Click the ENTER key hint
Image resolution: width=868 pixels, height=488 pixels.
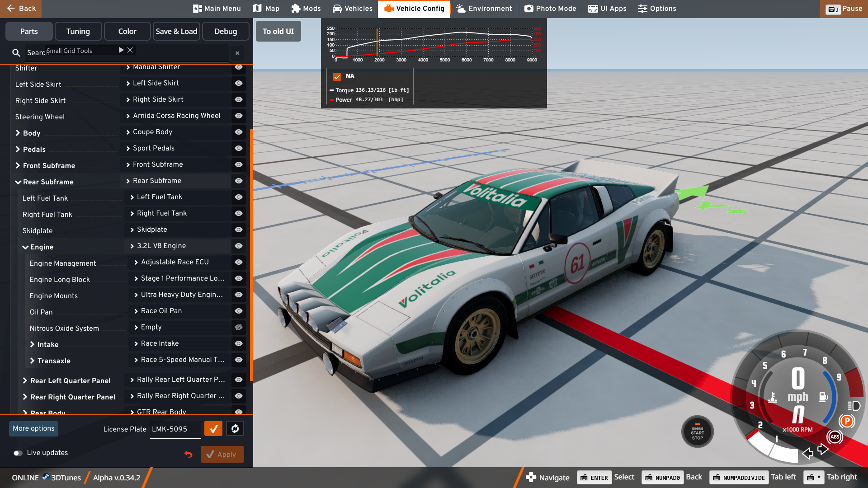pyautogui.click(x=594, y=478)
